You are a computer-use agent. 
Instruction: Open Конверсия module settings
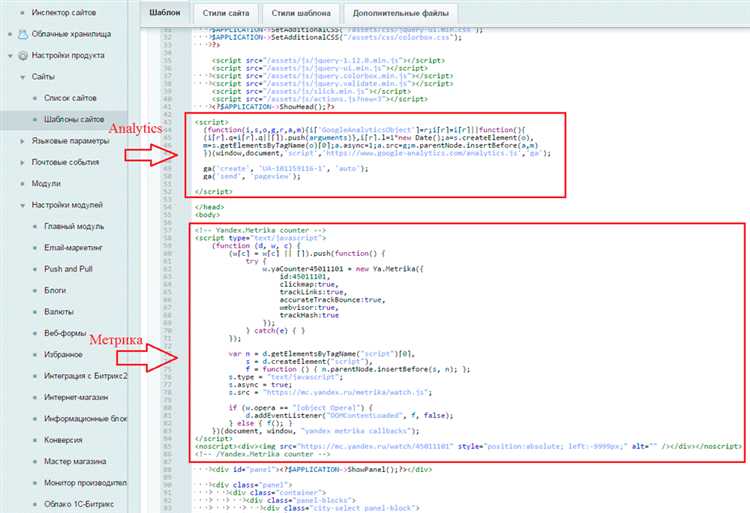(x=63, y=440)
